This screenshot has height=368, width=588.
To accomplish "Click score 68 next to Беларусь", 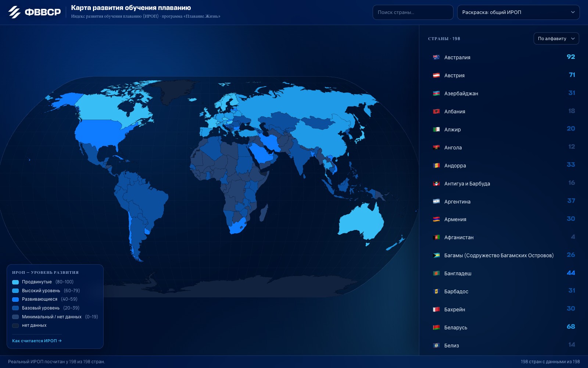I will [x=571, y=326].
